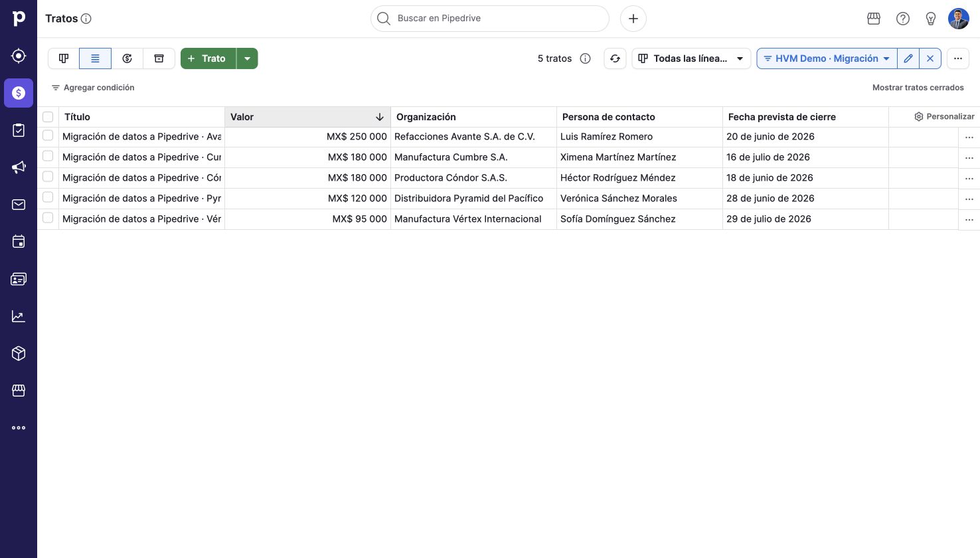Click info icon next to Tratos title
Image resolution: width=980 pixels, height=558 pixels.
tap(86, 19)
